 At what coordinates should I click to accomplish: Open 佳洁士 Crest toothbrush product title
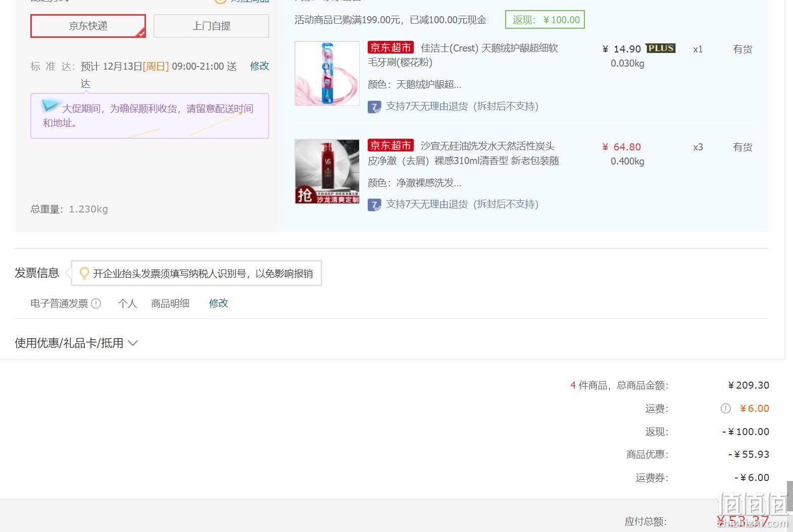[463, 55]
